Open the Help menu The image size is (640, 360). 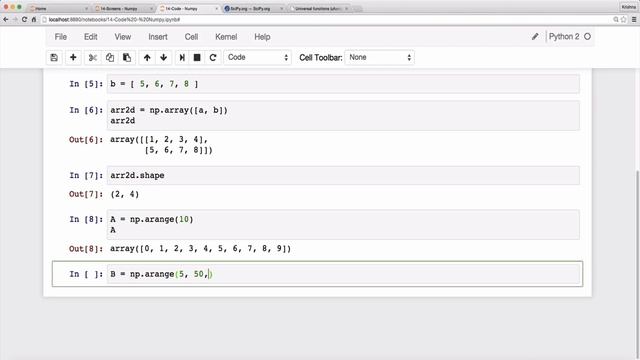coord(262,37)
